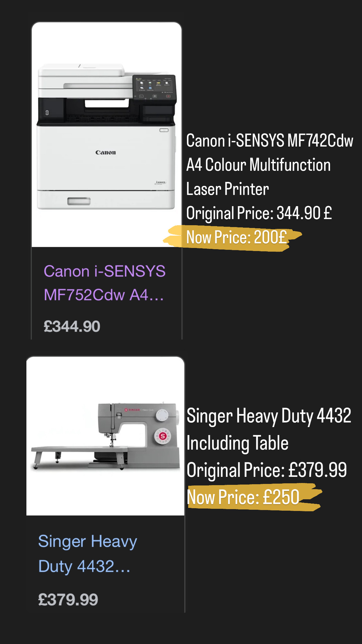Click the red Singer S logo dial
Viewport: 362px width, 644px height.
[162, 436]
